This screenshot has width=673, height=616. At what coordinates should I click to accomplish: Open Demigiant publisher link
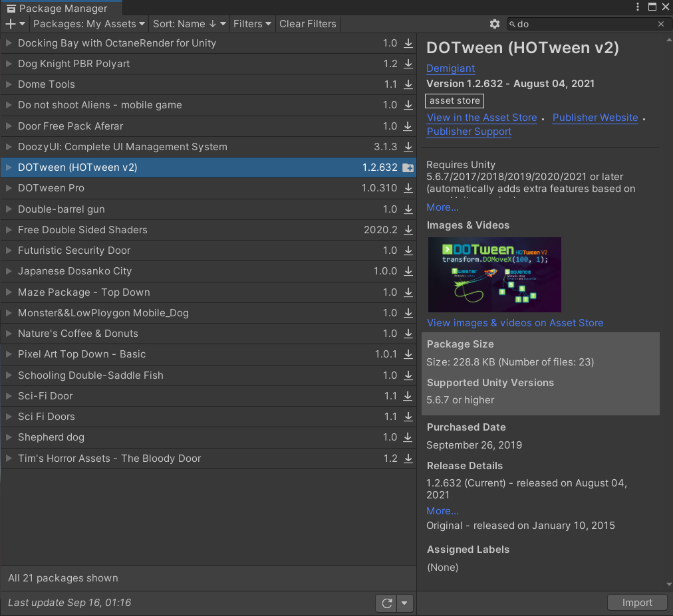click(450, 68)
